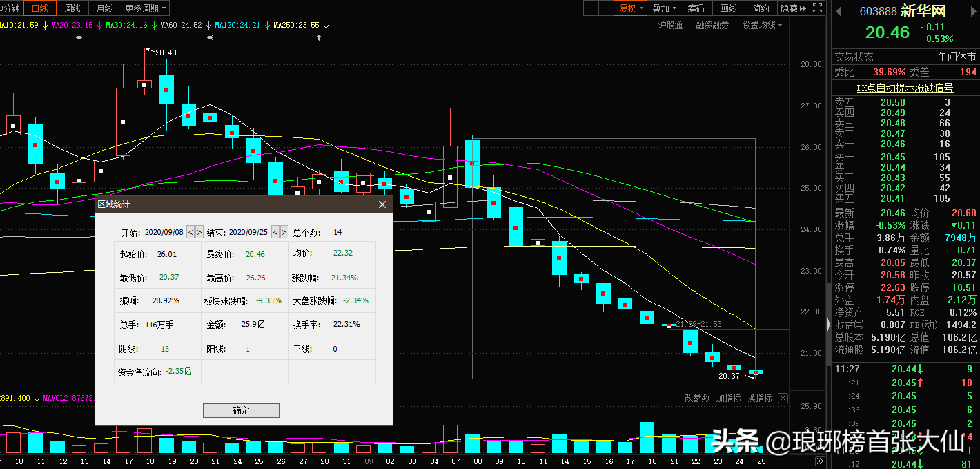Click info marker above 13th candle
This screenshot has height=469, width=980.
[x=79, y=38]
